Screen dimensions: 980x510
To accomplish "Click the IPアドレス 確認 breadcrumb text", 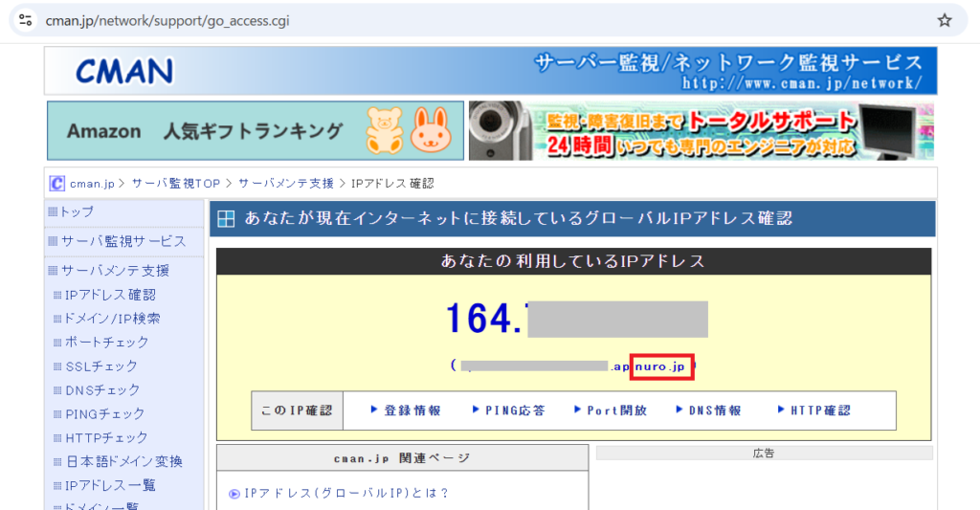I will point(392,184).
